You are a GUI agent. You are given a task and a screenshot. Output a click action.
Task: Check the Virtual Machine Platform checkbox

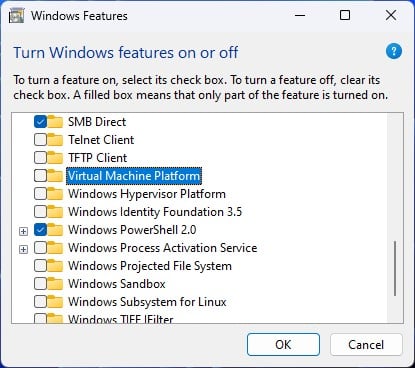40,176
